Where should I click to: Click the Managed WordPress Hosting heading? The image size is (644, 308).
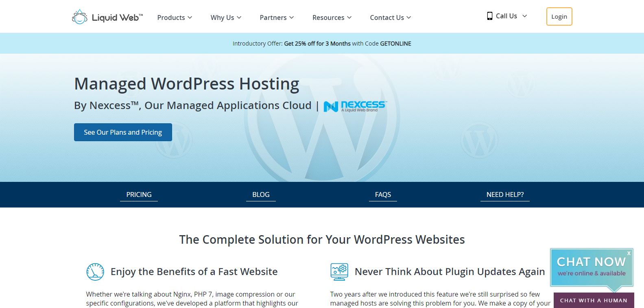187,84
